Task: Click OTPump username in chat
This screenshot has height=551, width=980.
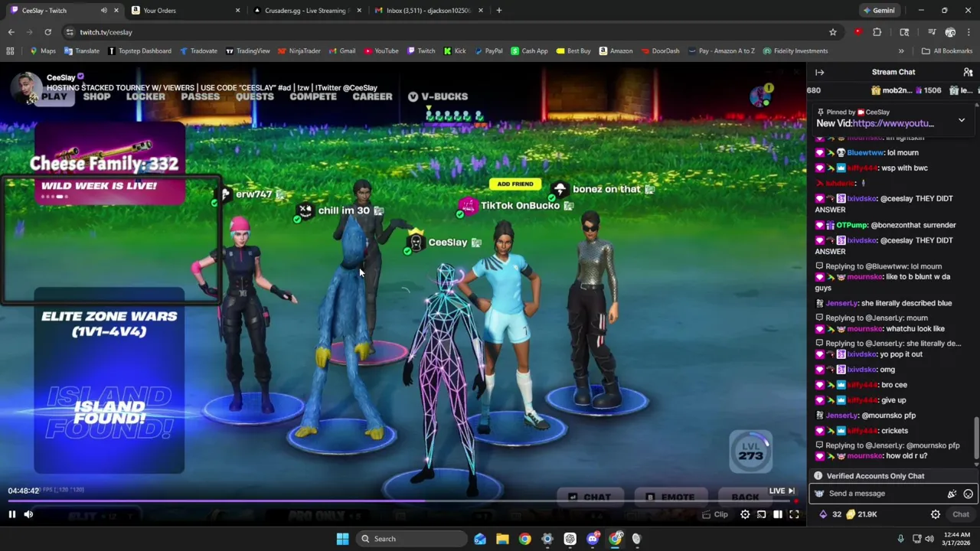Action: click(851, 225)
